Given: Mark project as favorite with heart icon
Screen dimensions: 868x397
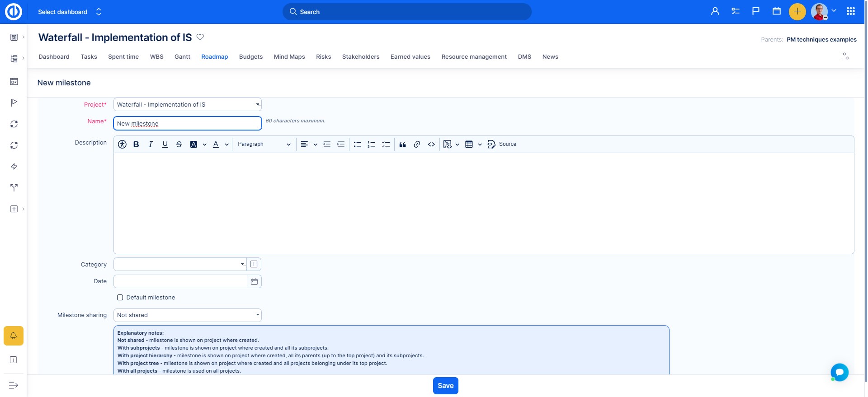Looking at the screenshot, I should 200,37.
